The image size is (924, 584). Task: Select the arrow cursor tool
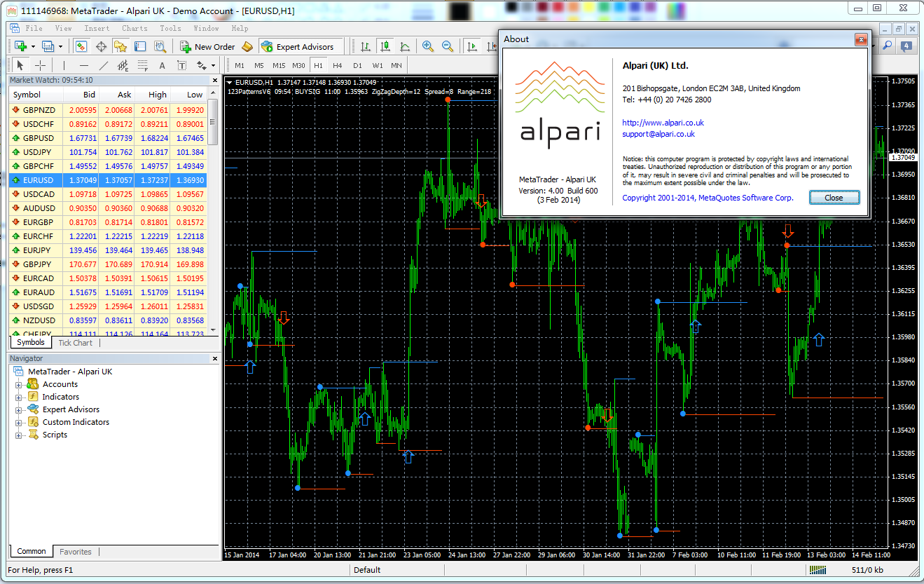click(20, 65)
